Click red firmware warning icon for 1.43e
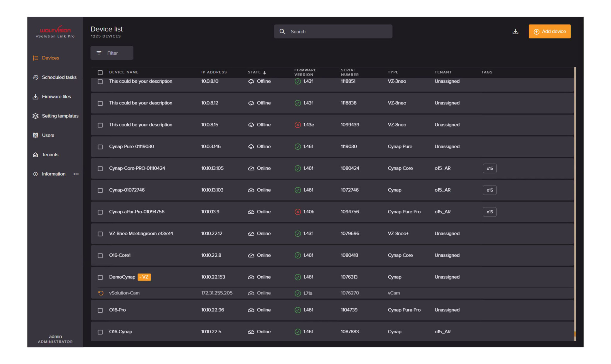The image size is (611, 364). point(298,125)
